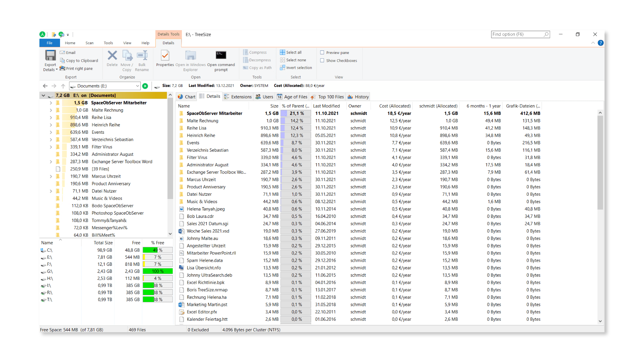
Task: Click the Move / Copy icon
Action: click(127, 56)
